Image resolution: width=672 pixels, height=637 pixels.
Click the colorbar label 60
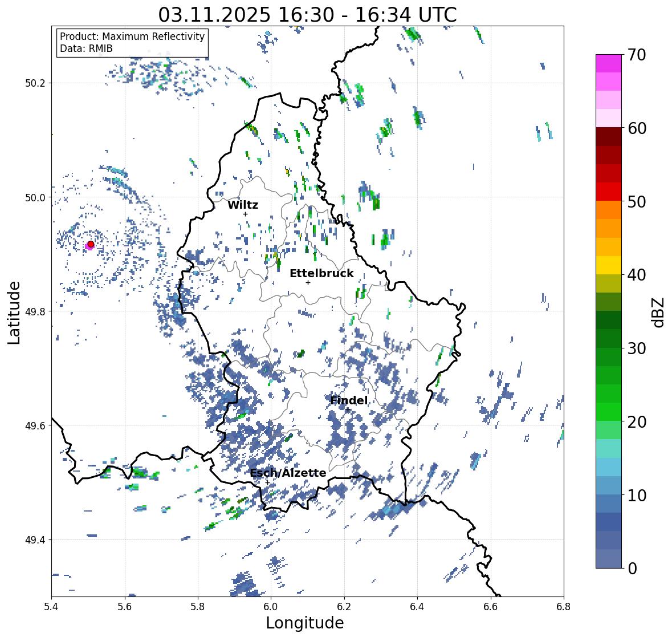(x=637, y=128)
